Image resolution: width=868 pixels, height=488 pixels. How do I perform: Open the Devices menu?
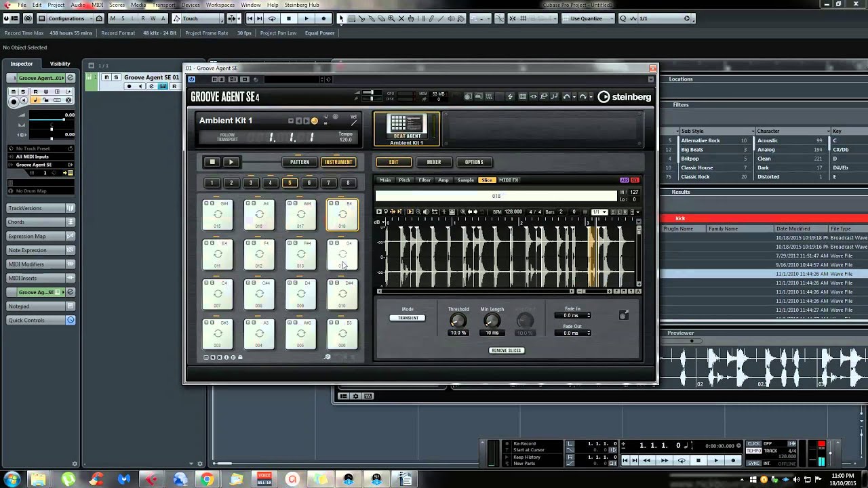click(191, 5)
